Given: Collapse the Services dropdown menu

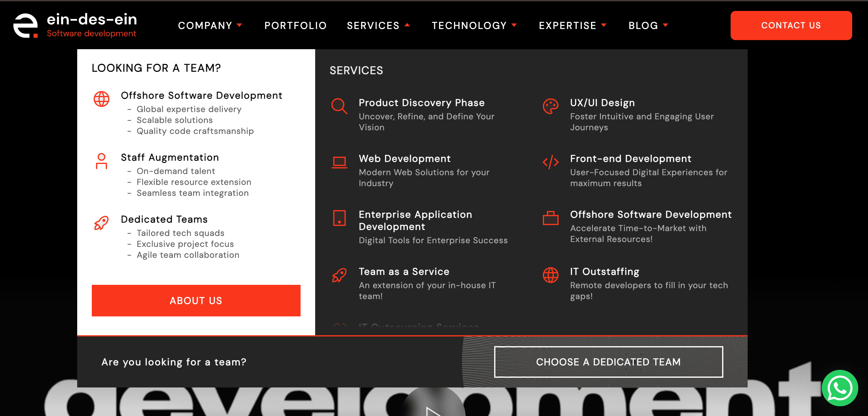Looking at the screenshot, I should tap(378, 26).
